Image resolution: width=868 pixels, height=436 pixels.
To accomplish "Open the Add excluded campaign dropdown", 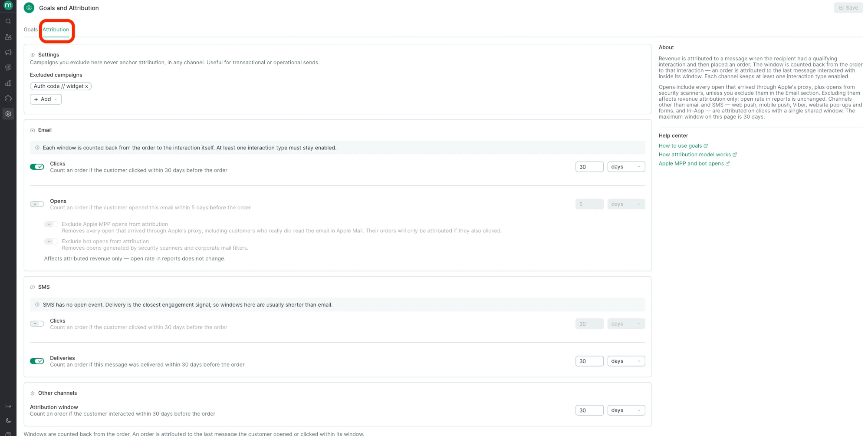I will click(x=46, y=99).
